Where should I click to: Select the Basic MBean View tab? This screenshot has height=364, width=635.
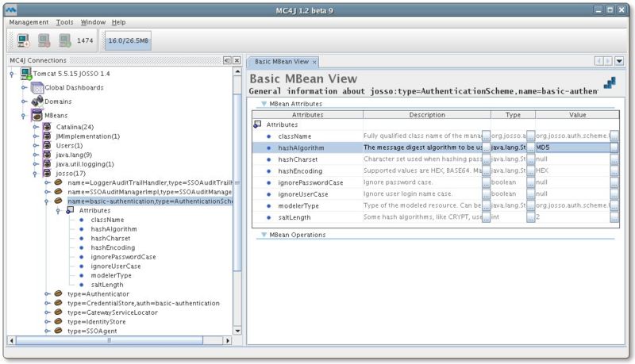(281, 61)
